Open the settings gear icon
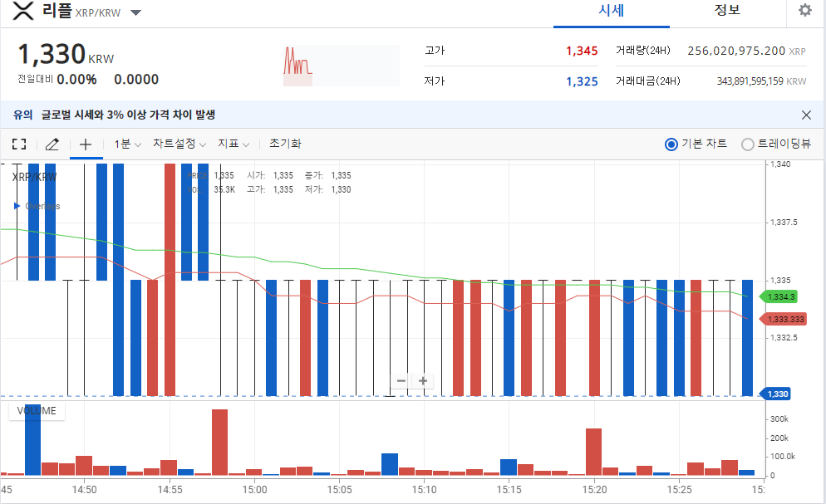826x504 pixels. (x=805, y=10)
